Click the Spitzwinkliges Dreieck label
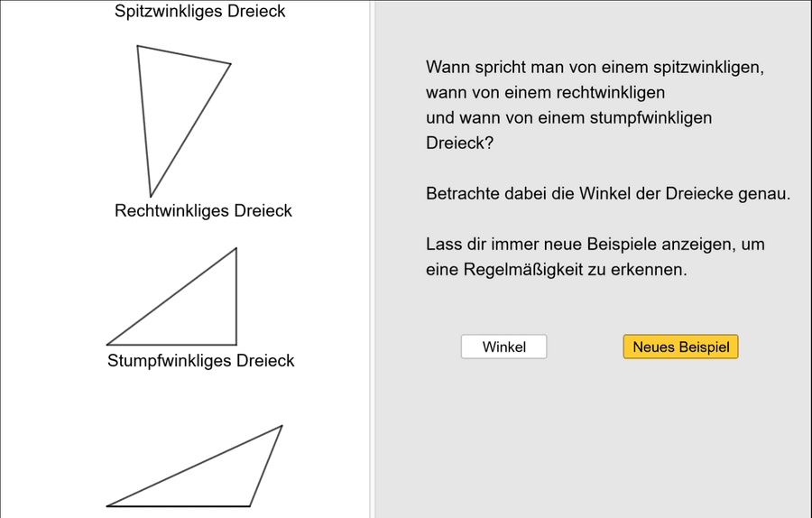The image size is (812, 518). [x=199, y=12]
